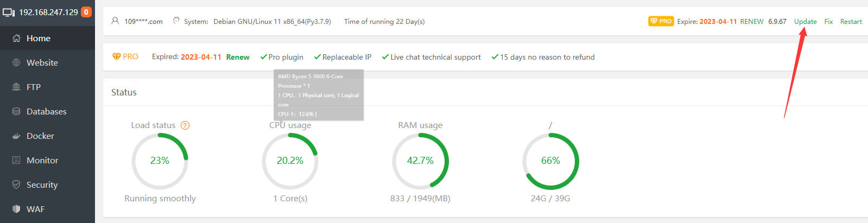Click the FTP globe icon in sidebar
Screen dimensions: 868x223
16,87
